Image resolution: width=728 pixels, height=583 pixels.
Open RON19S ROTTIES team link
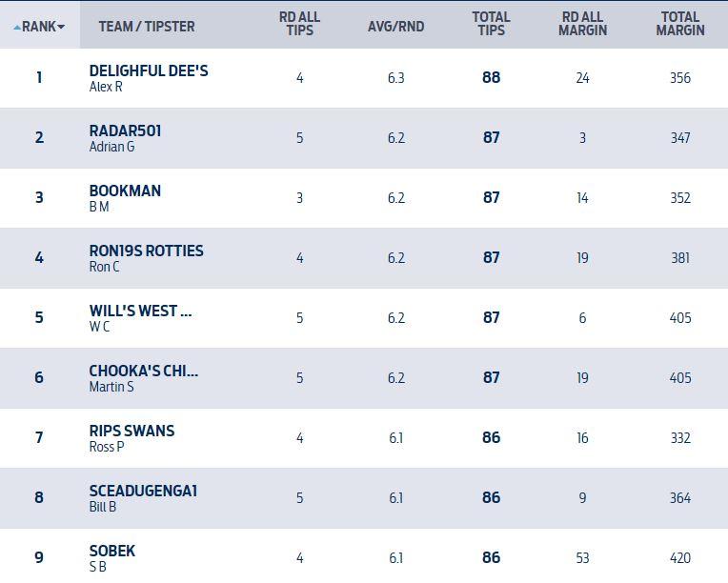point(146,251)
